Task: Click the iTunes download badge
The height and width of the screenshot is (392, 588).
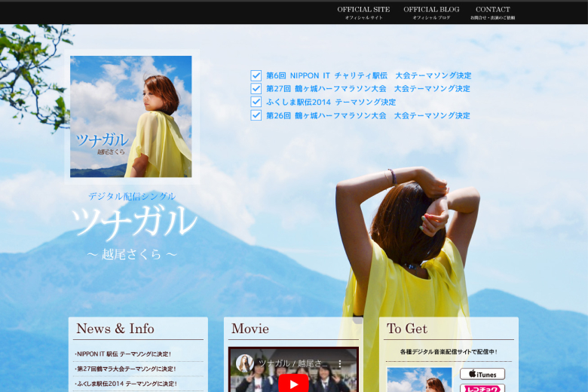Action: click(x=482, y=374)
